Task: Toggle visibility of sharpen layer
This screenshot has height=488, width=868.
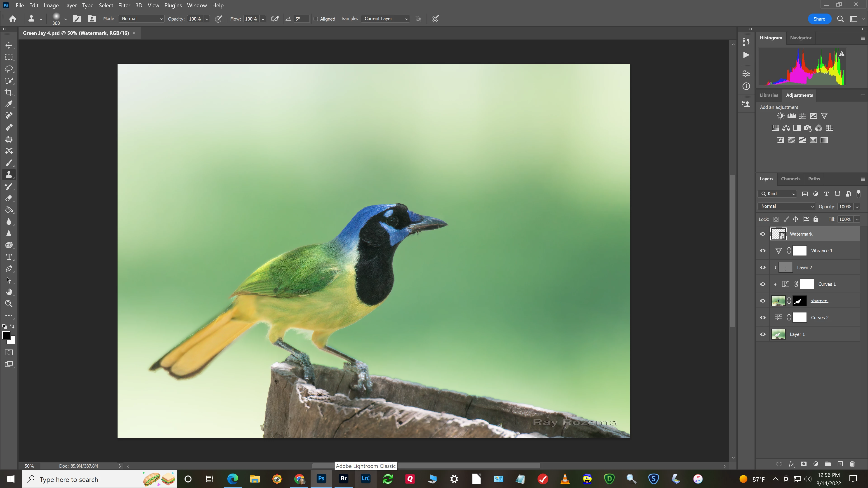Action: coord(763,301)
